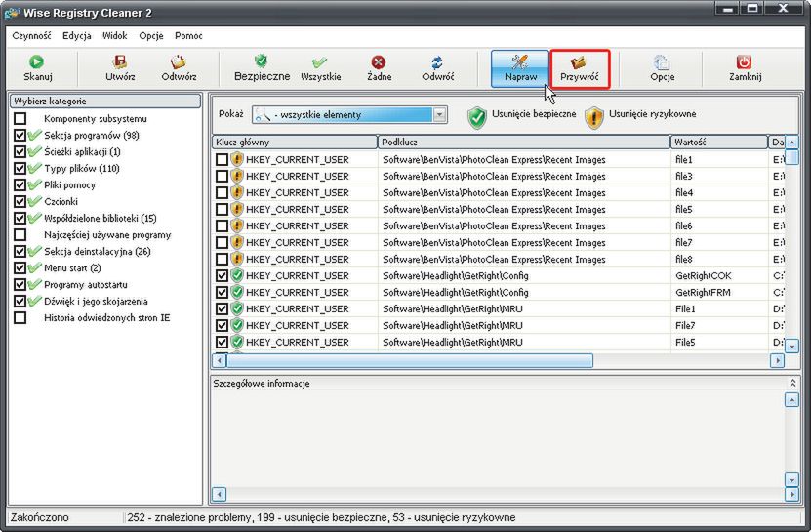Open the Pokaż filter dropdown arrow
811x532 pixels.
(x=439, y=114)
